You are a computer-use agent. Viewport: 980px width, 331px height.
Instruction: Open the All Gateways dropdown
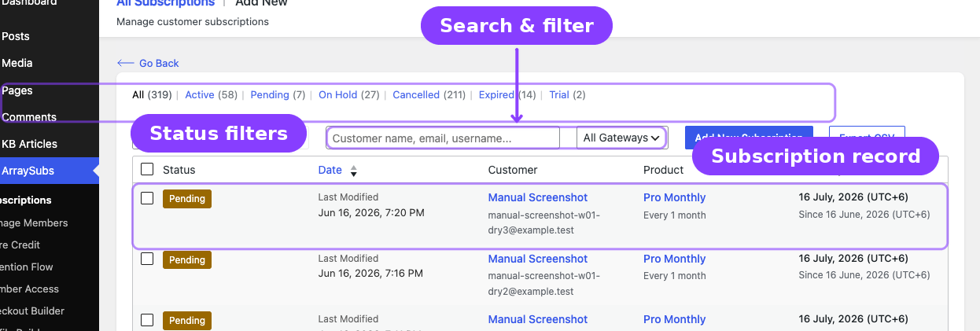(621, 138)
